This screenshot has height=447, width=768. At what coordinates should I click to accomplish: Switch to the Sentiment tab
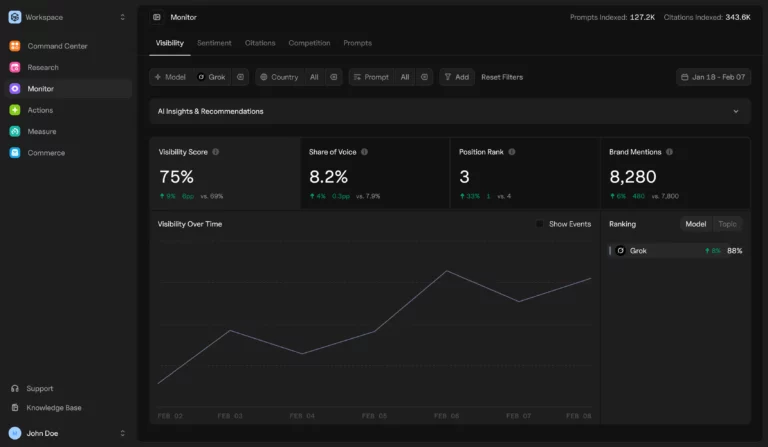click(x=214, y=43)
